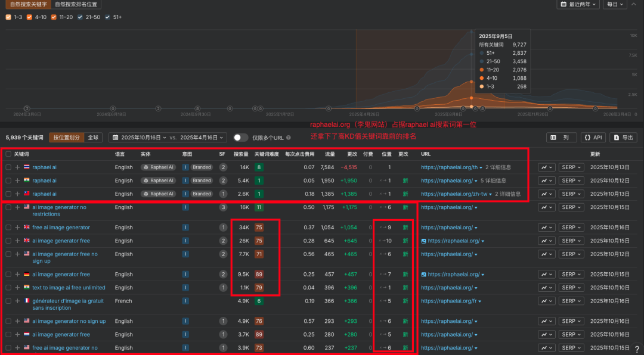The height and width of the screenshot is (355, 644).
Task: Open the 最近两年 date range dropdown
Action: coord(578,4)
